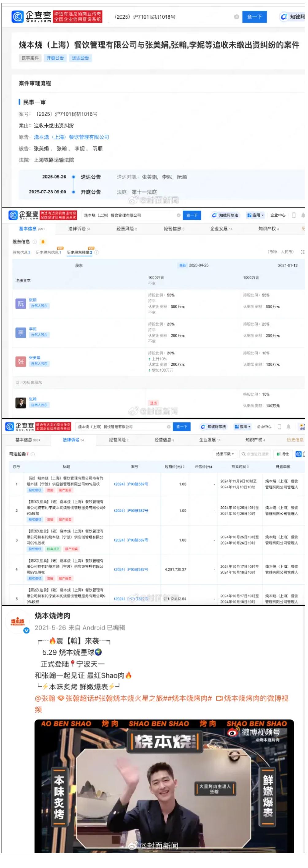Click the 烧本烧烤肉 Weibo account avatar
Image resolution: width=308 pixels, height=868 pixels.
pos(18,622)
